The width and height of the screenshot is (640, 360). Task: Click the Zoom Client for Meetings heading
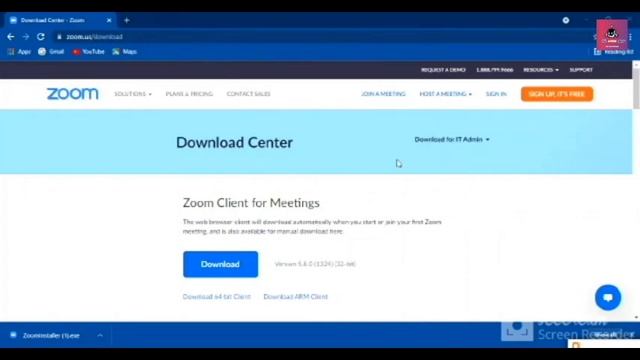(251, 203)
